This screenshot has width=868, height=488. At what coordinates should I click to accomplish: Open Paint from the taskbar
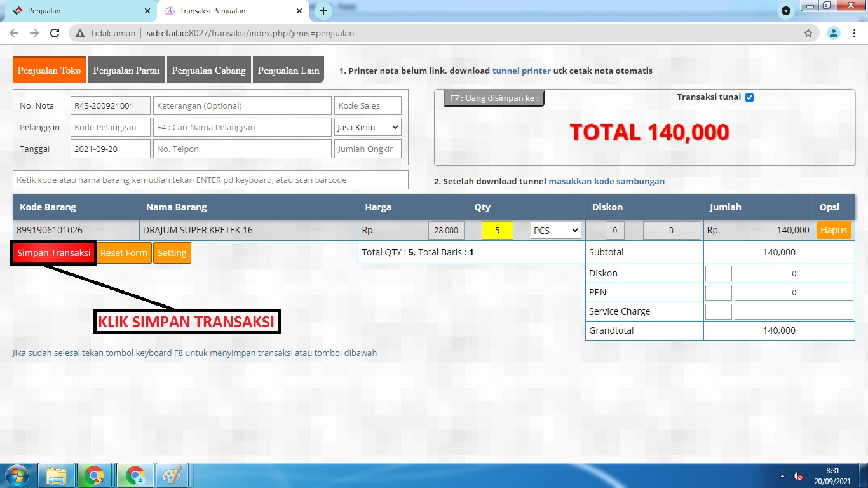click(x=172, y=475)
